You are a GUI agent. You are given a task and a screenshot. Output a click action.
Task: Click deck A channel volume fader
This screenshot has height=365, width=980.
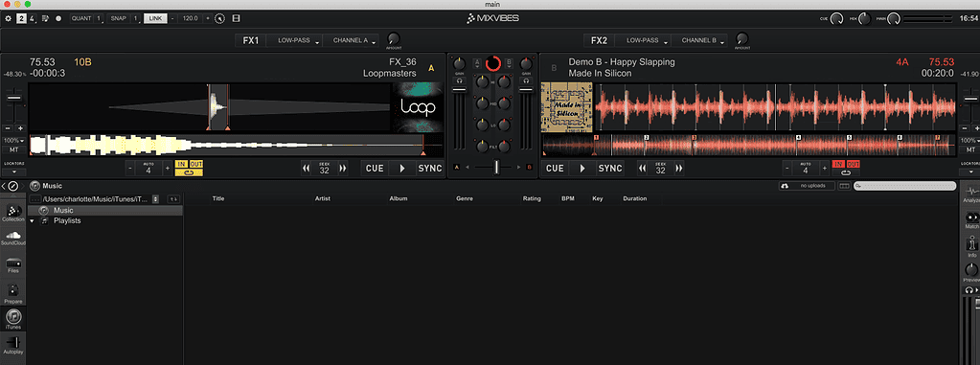(460, 91)
